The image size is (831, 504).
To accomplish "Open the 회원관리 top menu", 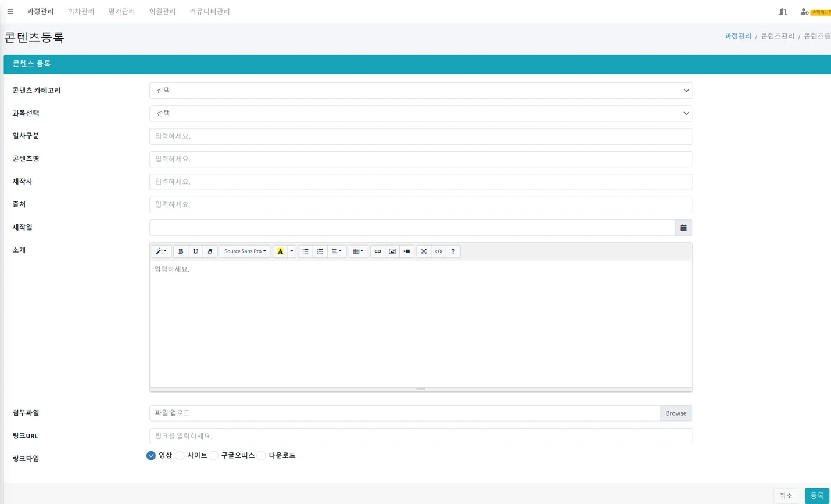I will pyautogui.click(x=162, y=12).
